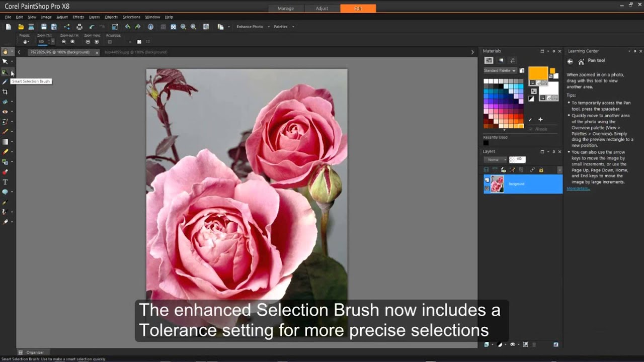Select the Straighten tool

[5, 102]
